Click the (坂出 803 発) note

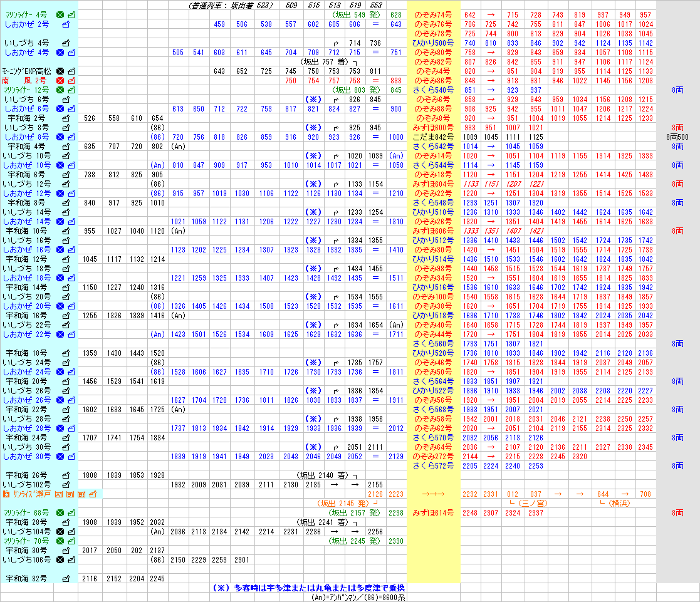pos(356,90)
